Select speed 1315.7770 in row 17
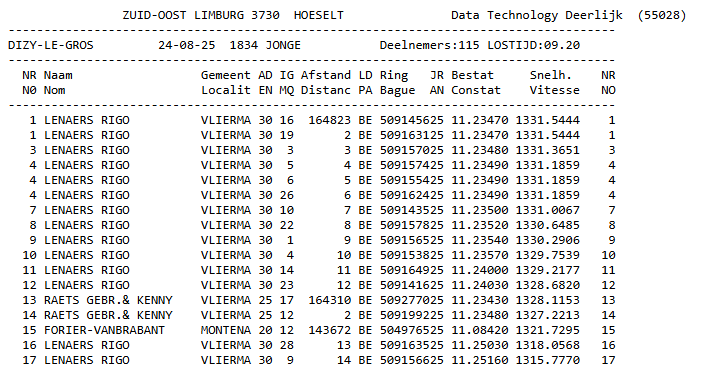 point(548,360)
